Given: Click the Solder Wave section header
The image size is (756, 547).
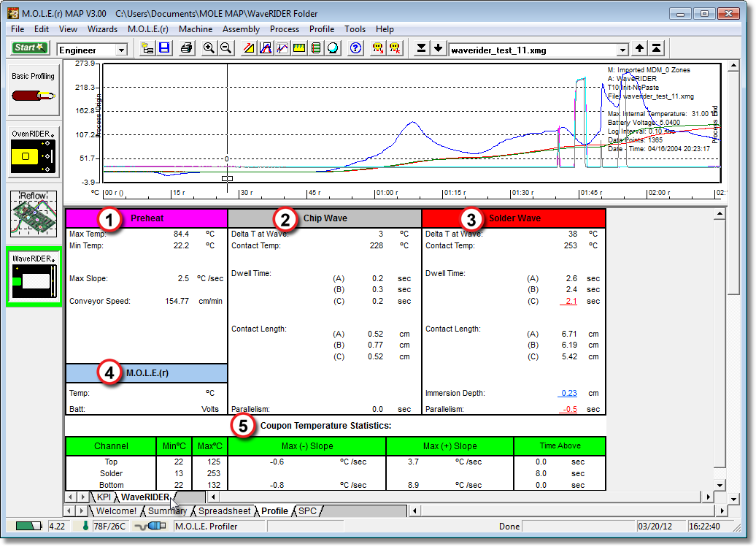Looking at the screenshot, I should [514, 218].
